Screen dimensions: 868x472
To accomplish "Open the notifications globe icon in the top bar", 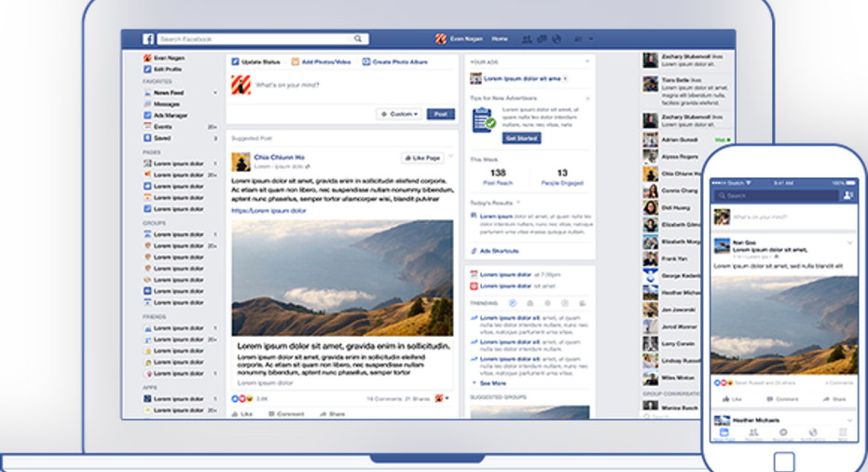I will [556, 39].
